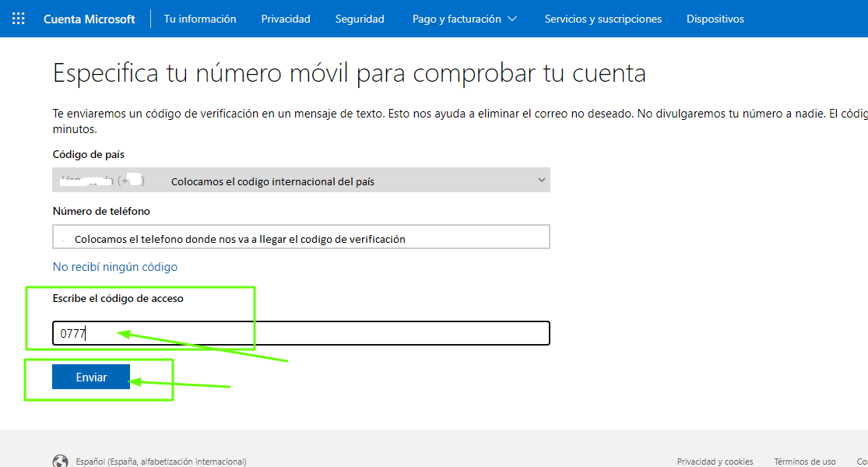Switch to the Seguridad tab

click(360, 19)
